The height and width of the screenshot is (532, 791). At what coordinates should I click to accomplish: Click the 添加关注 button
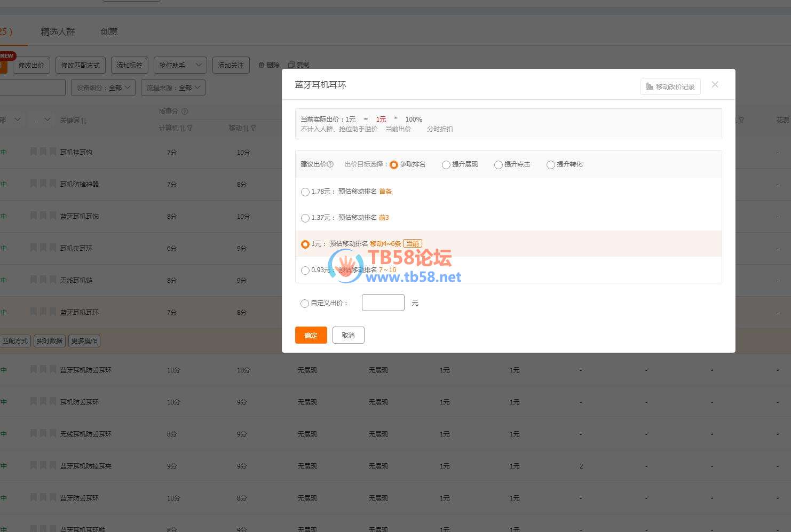tap(231, 65)
